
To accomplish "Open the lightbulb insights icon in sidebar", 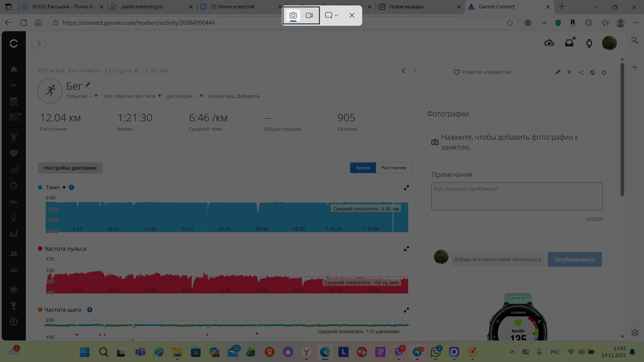I will (14, 218).
